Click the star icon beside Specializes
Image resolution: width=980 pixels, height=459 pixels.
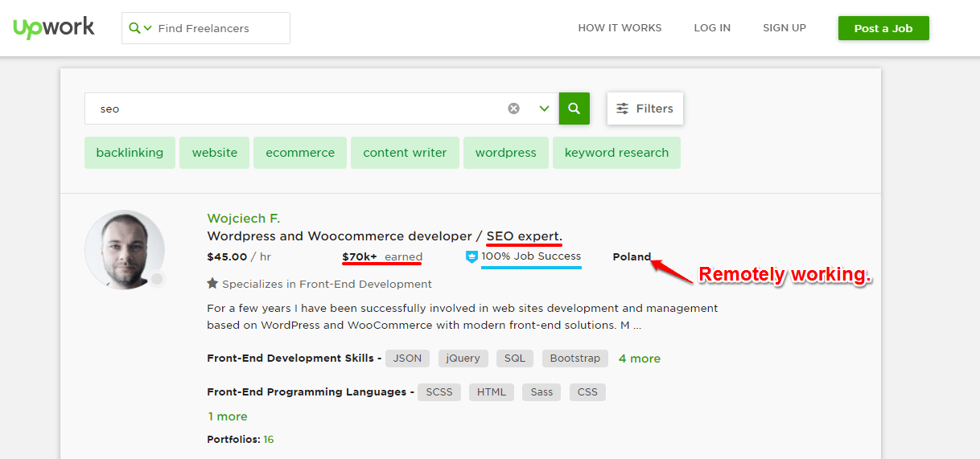(x=212, y=284)
